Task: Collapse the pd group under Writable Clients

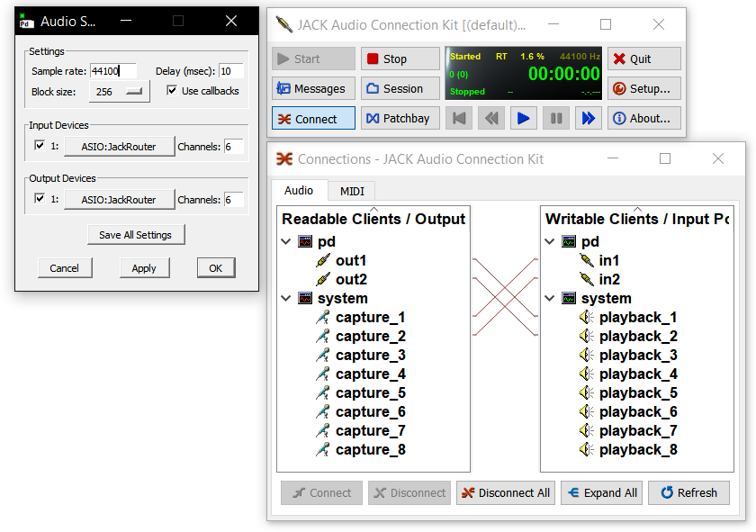Action: pos(550,241)
